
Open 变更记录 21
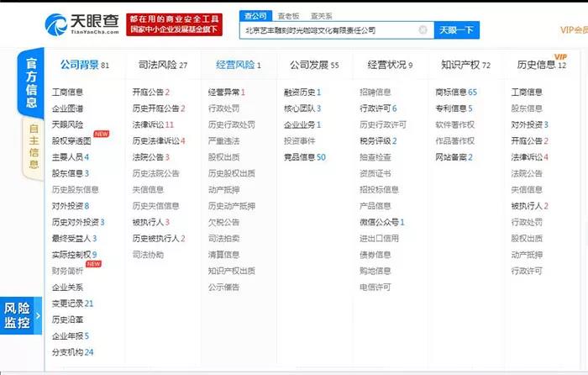click(x=73, y=304)
